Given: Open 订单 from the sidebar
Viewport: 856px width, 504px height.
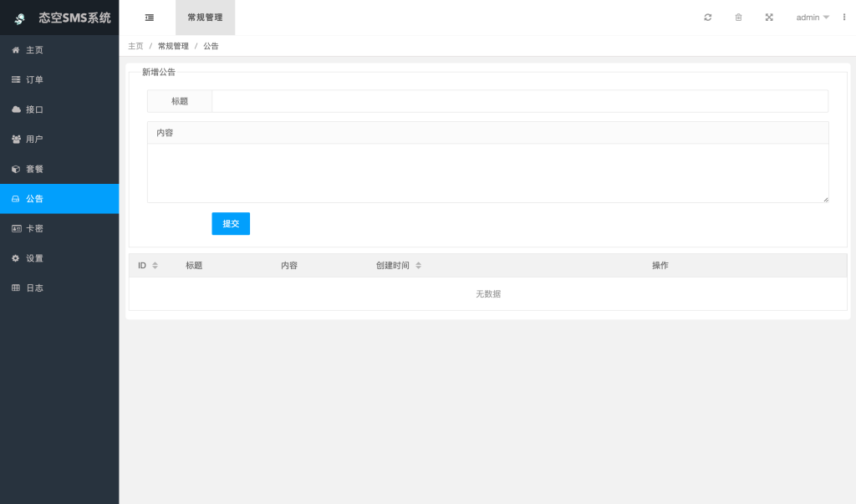Looking at the screenshot, I should pyautogui.click(x=34, y=80).
